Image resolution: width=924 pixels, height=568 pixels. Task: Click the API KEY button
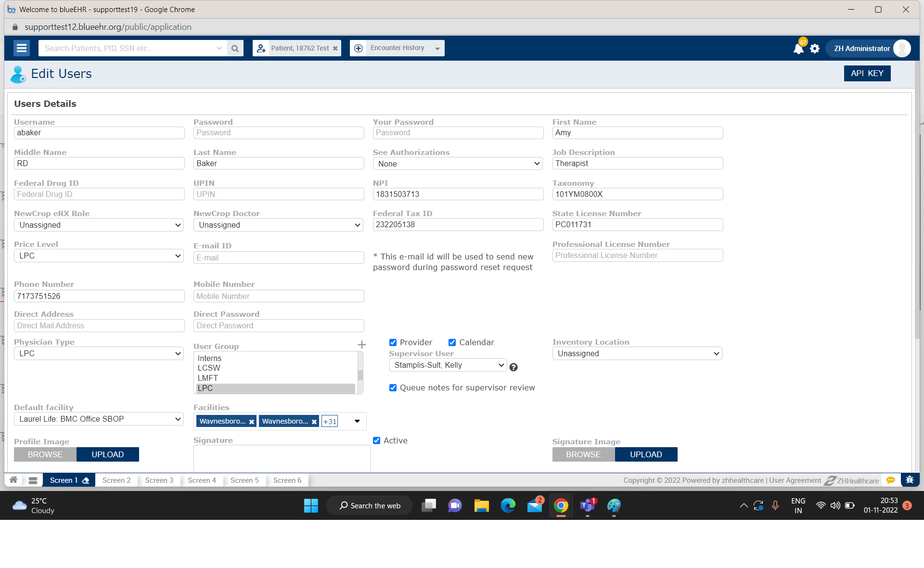coord(867,73)
